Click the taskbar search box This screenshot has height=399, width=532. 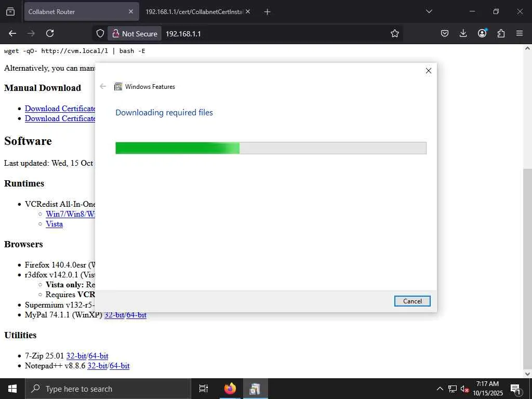tap(108, 389)
